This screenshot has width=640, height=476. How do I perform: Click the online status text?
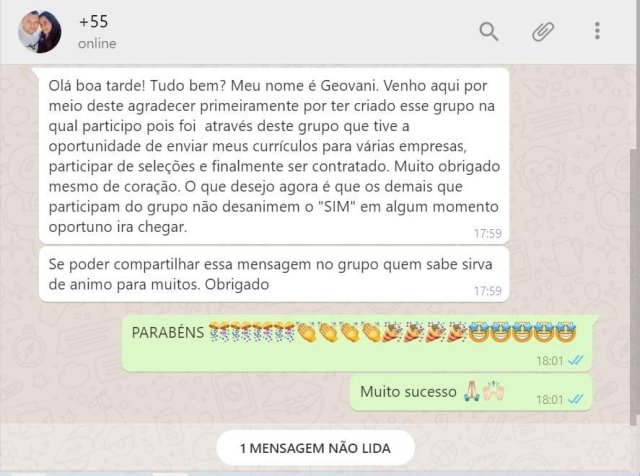point(97,43)
